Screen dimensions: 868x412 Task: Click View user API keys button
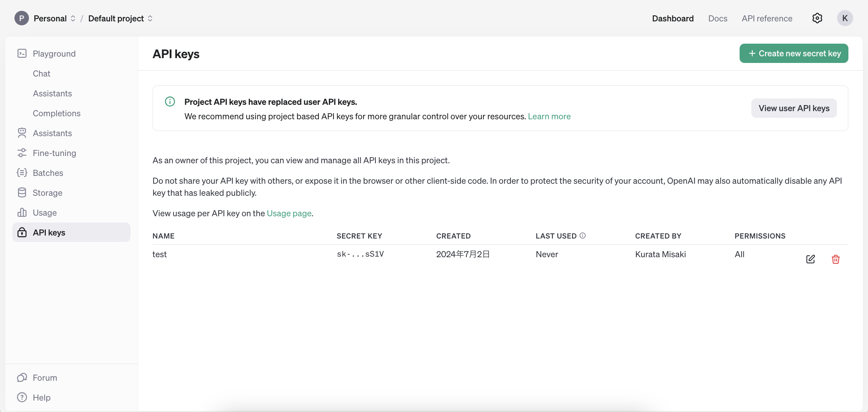794,108
